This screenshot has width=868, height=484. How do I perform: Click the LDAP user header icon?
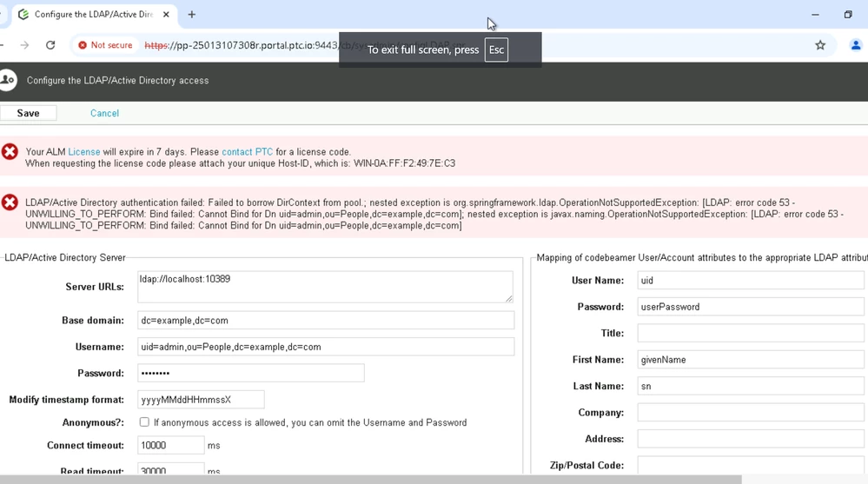8,80
